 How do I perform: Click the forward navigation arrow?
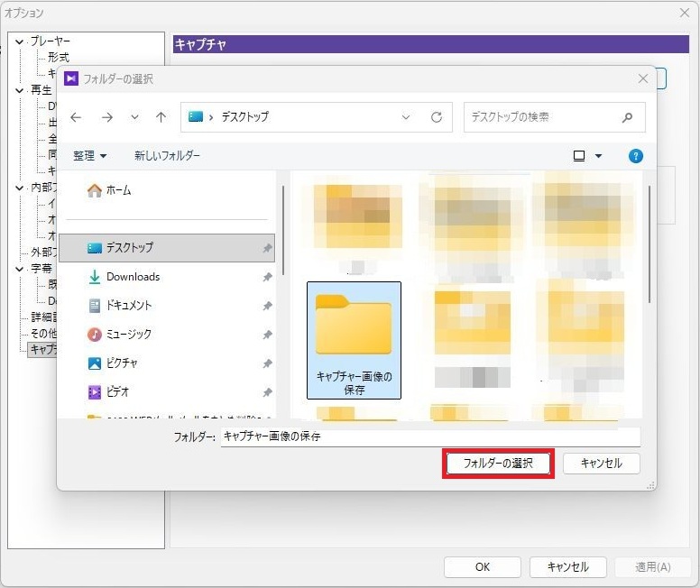(106, 117)
